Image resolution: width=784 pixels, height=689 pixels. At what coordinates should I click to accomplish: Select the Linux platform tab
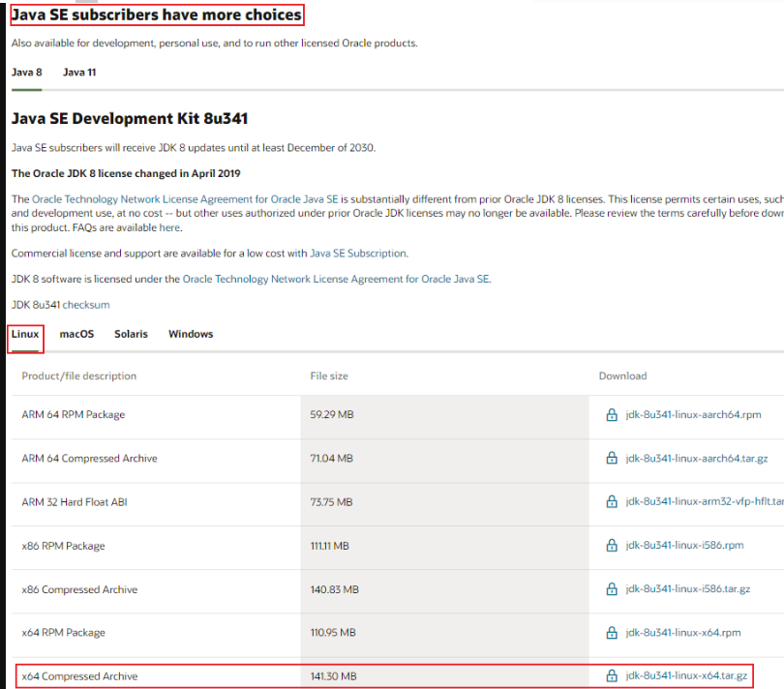25,334
